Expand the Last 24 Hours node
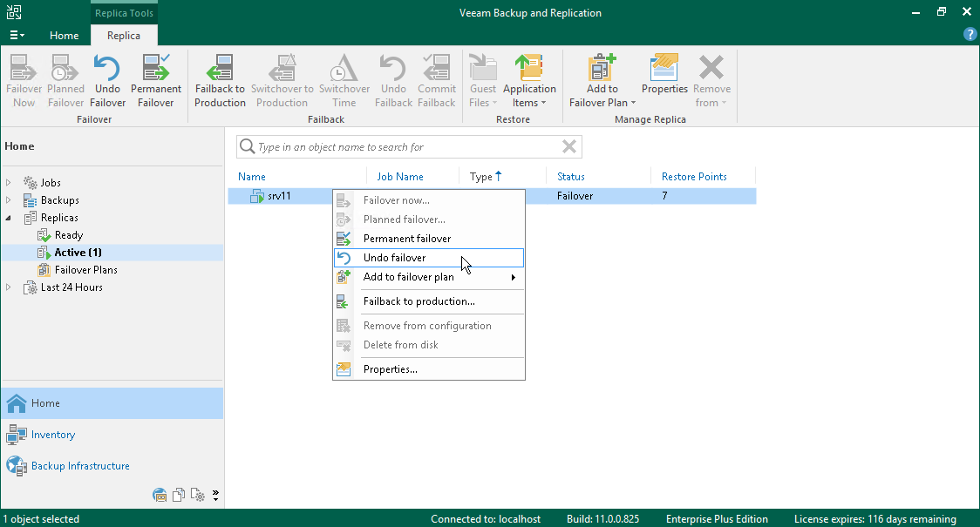 [8, 287]
